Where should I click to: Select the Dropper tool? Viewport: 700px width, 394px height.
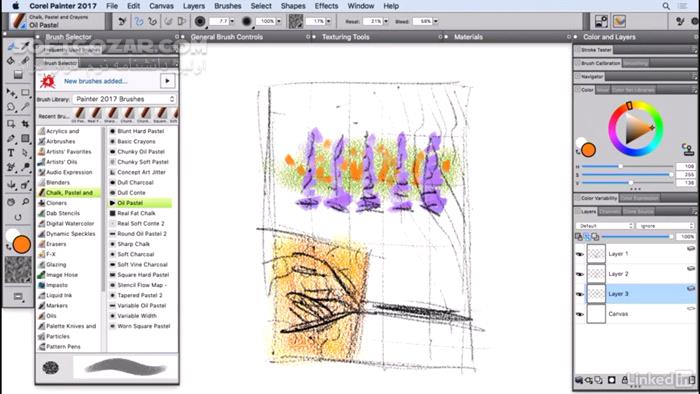pos(25,46)
